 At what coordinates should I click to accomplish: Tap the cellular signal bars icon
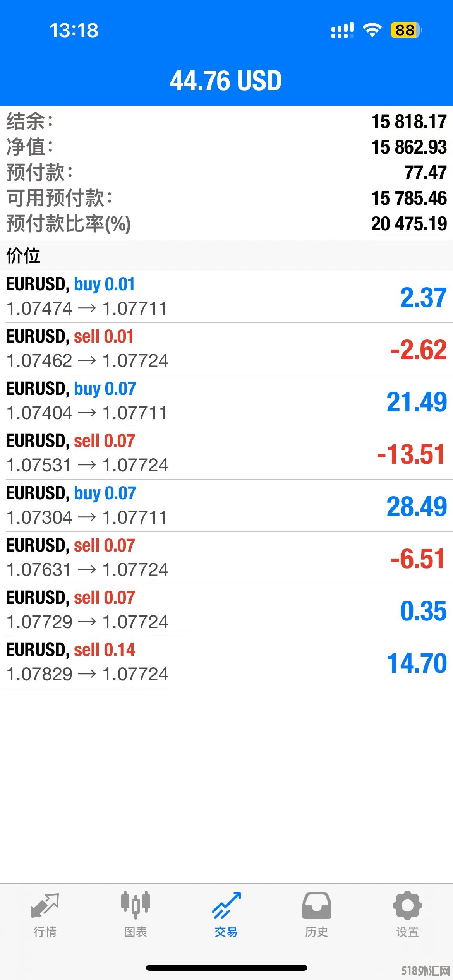pos(342,30)
